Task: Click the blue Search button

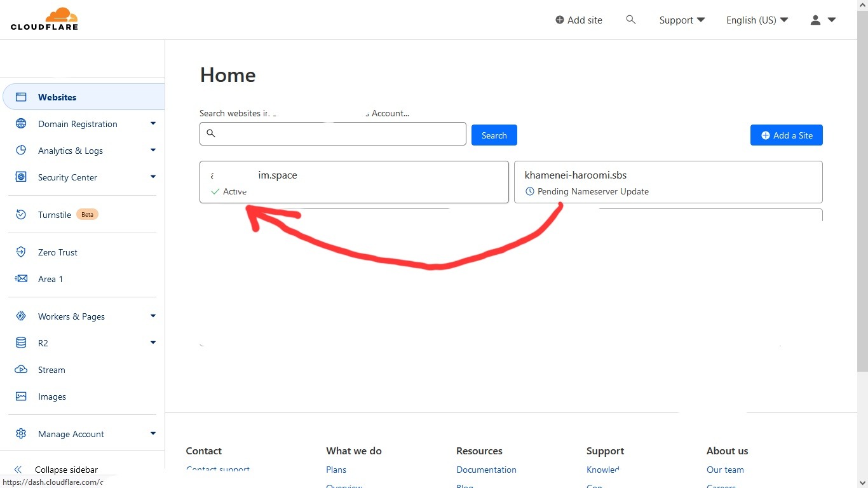Action: pyautogui.click(x=494, y=135)
